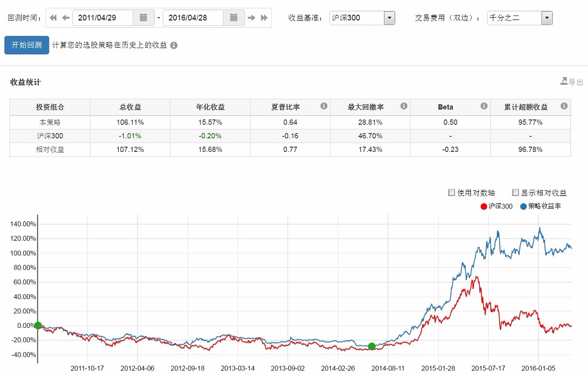Expand the 交易费用 千分之二 dropdown
This screenshot has width=588, height=375.
[547, 18]
